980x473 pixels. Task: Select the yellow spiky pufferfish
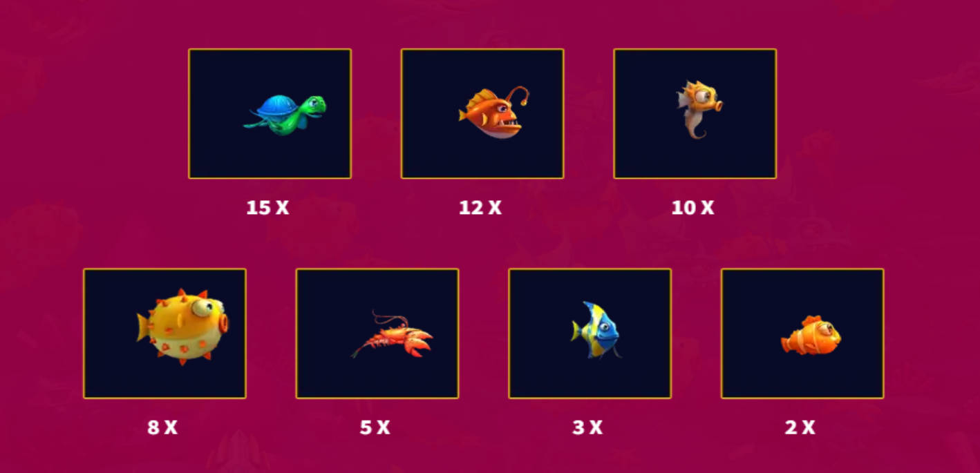pyautogui.click(x=182, y=327)
